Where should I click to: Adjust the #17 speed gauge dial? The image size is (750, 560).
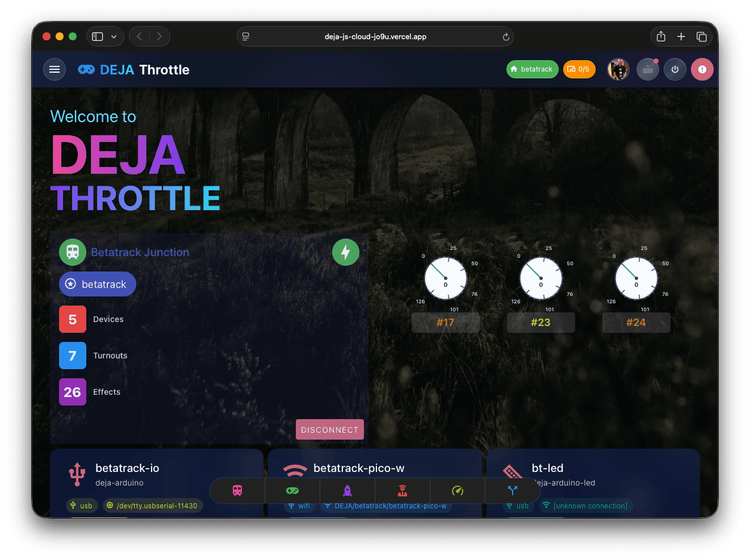[446, 278]
